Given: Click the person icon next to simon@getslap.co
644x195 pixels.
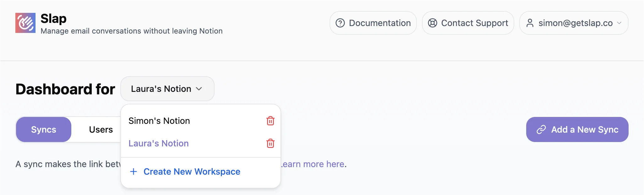Looking at the screenshot, I should 530,23.
